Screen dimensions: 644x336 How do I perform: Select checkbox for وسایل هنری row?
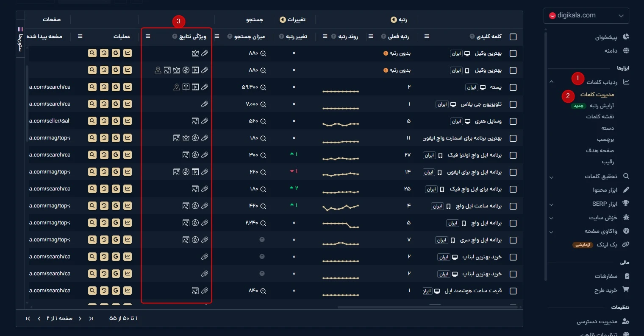point(513,121)
